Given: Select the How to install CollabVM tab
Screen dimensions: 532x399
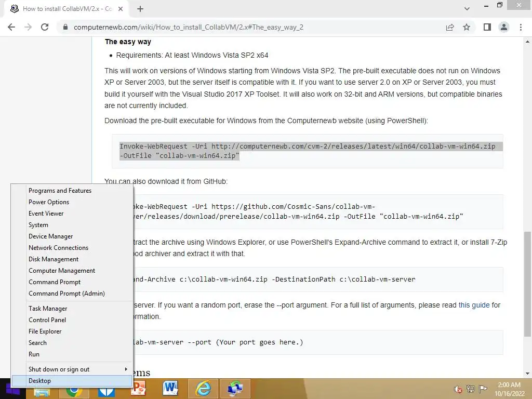Looking at the screenshot, I should (x=67, y=9).
